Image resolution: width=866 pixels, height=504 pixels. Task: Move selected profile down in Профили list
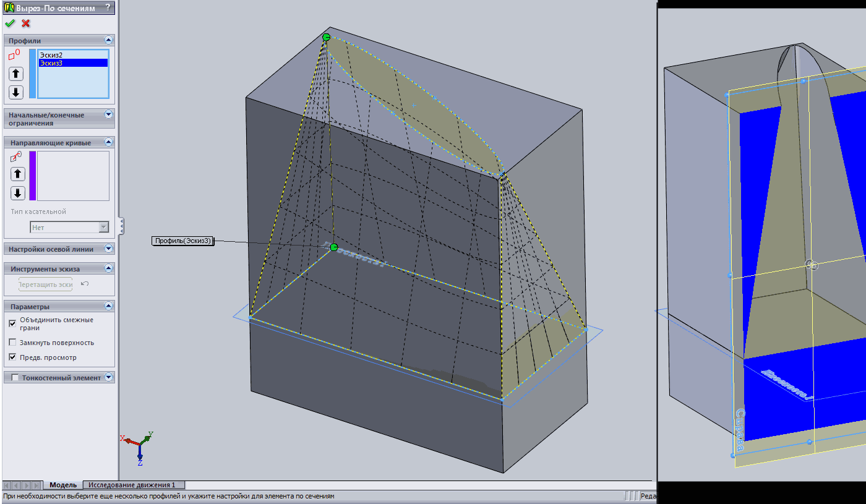[16, 93]
